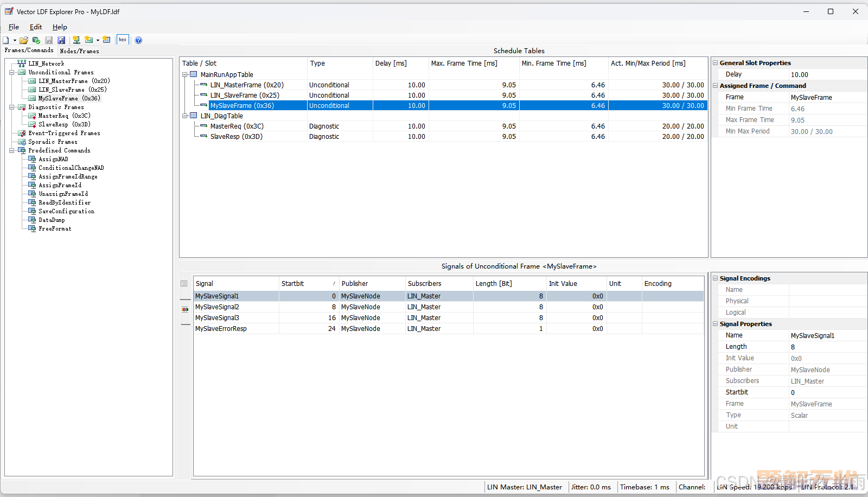This screenshot has width=868, height=497.
Task: Select AssignFrameId in the tree
Action: coord(60,185)
